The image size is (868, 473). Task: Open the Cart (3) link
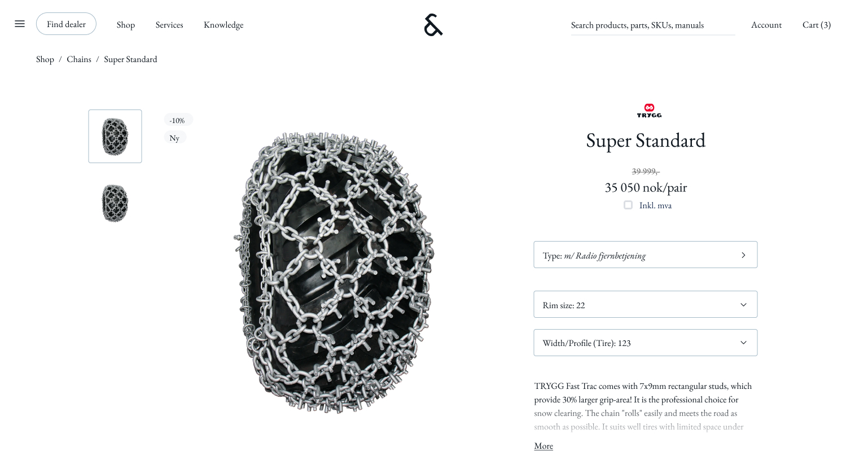(x=817, y=25)
